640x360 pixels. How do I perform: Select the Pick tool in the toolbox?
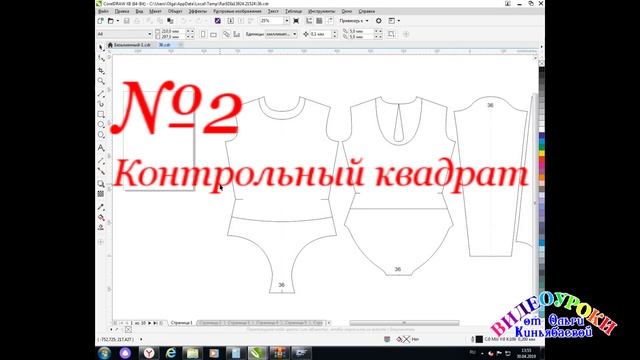pos(101,48)
